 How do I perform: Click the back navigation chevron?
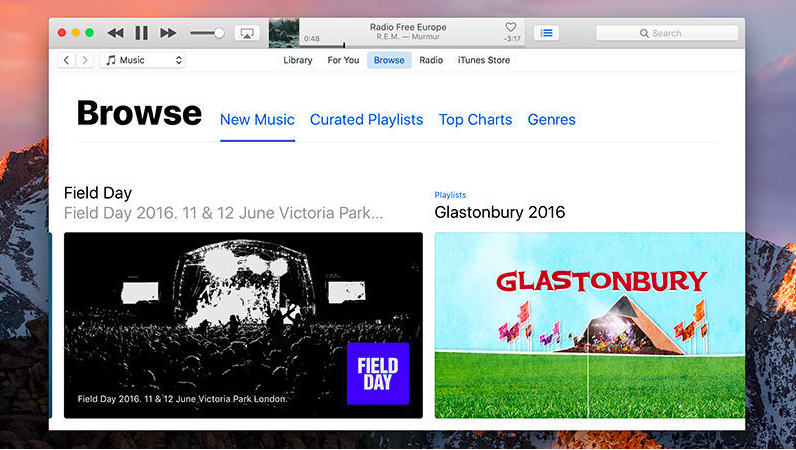67,60
